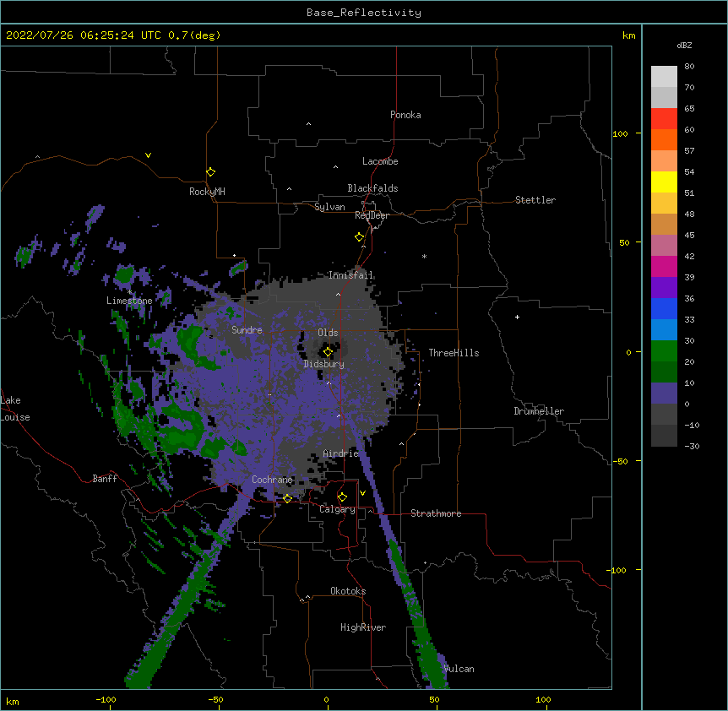Click the Sundre town label
This screenshot has height=711, width=728.
click(x=247, y=330)
